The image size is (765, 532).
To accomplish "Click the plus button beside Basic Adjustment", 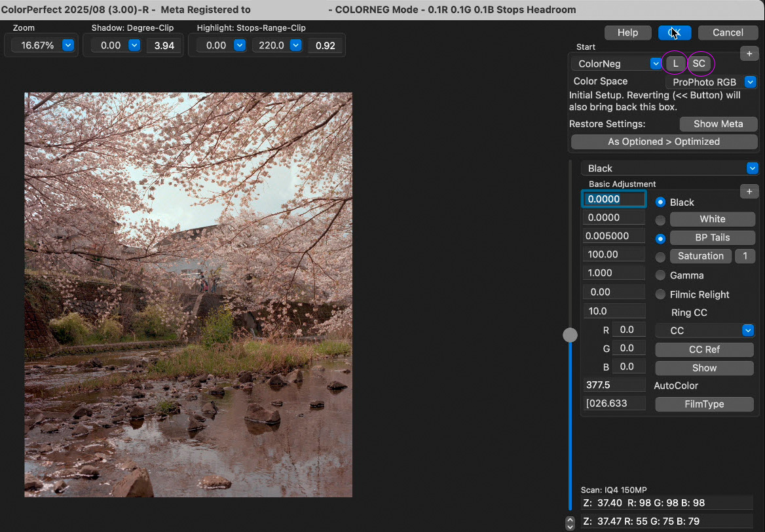I will (x=749, y=191).
